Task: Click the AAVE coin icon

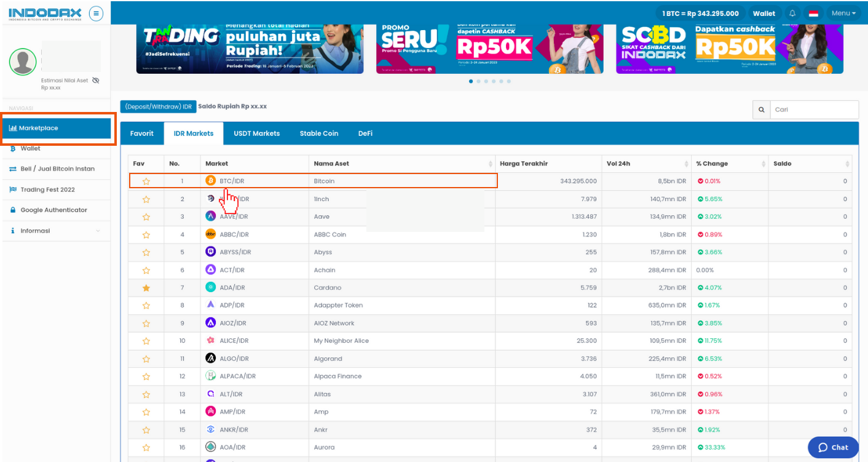Action: tap(210, 217)
